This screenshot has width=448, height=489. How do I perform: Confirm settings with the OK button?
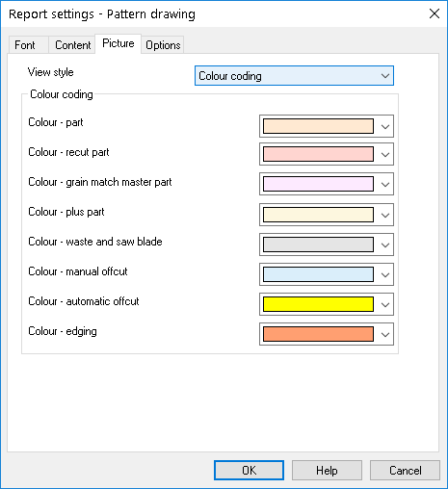click(x=249, y=471)
